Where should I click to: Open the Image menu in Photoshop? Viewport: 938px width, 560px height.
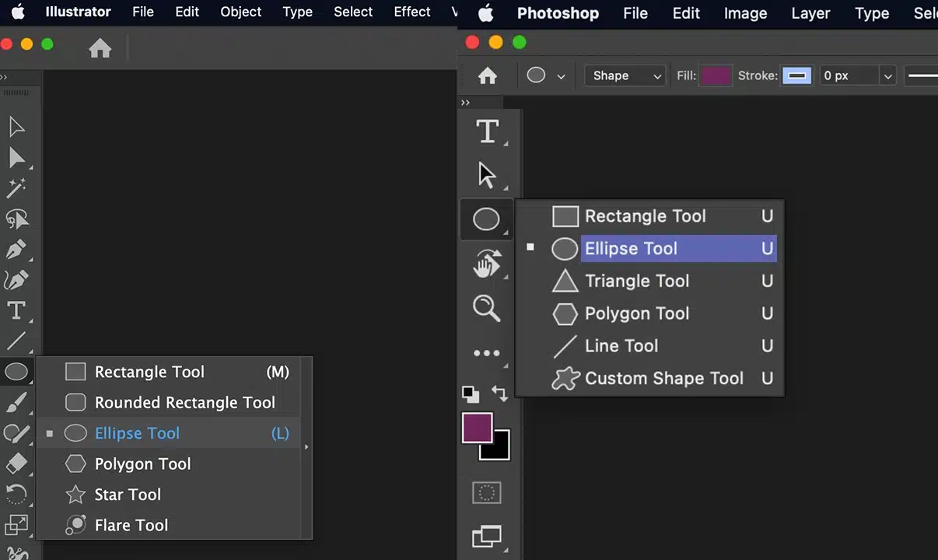(745, 13)
